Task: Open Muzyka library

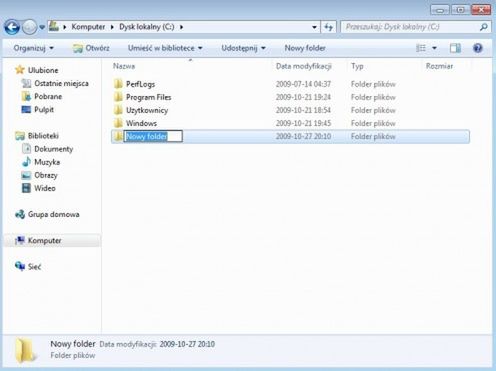Action: pos(47,162)
